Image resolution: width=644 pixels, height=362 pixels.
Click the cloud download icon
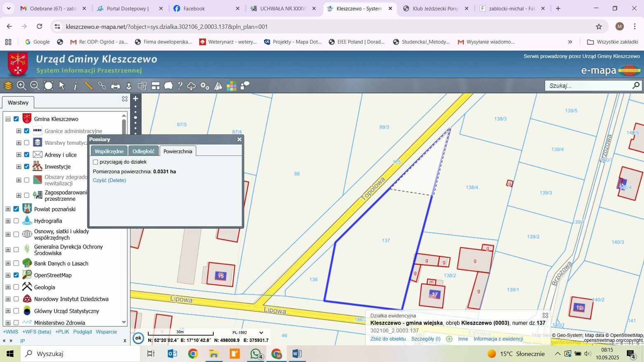click(x=191, y=86)
